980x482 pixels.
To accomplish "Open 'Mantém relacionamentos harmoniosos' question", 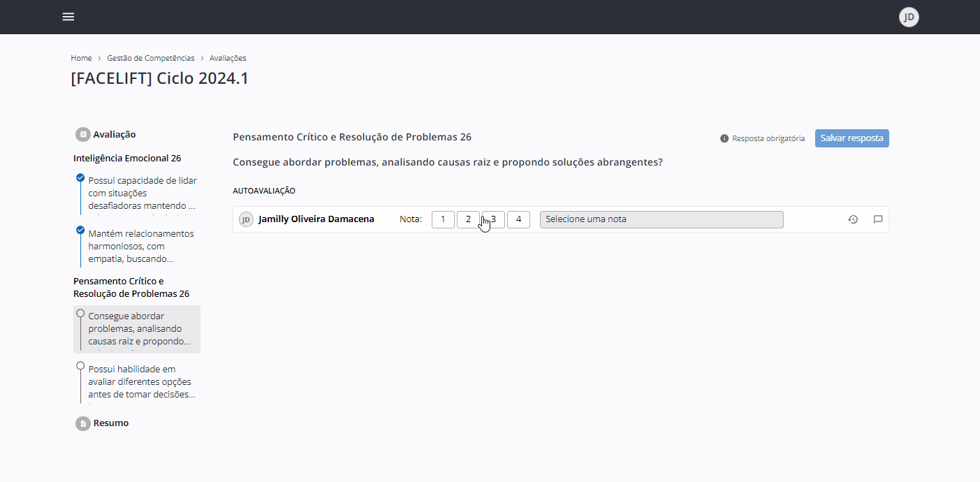I will pyautogui.click(x=140, y=246).
